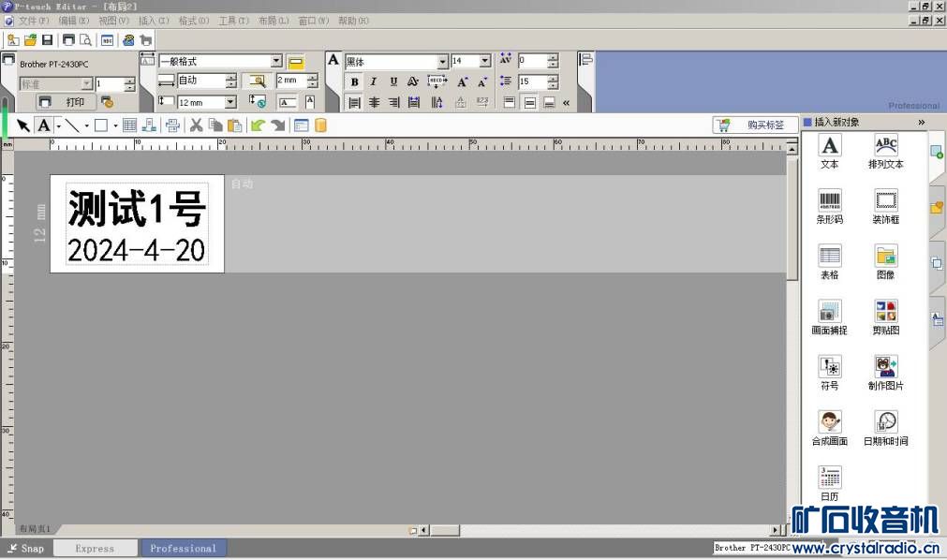Image resolution: width=947 pixels, height=560 pixels.
Task: Open the 插入 menu
Action: pos(154,21)
